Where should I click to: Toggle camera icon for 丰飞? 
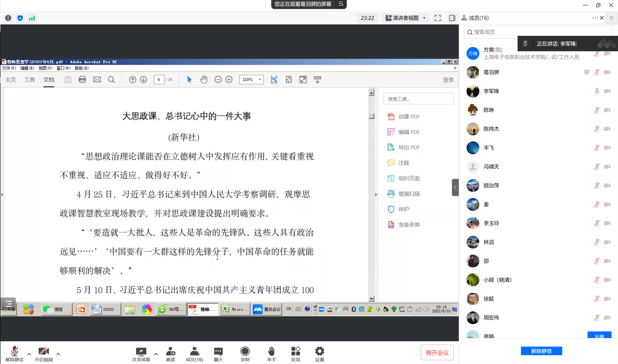[607, 148]
